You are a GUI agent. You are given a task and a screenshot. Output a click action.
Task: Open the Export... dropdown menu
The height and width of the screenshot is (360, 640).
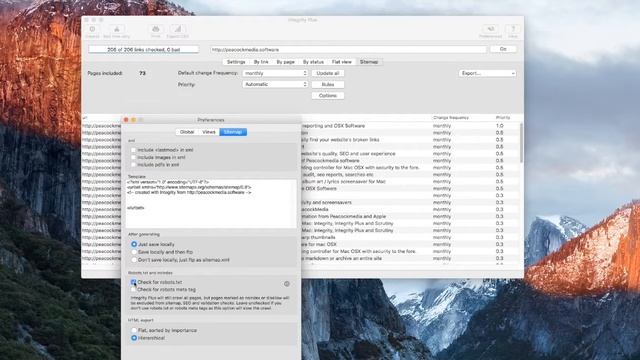pos(487,73)
